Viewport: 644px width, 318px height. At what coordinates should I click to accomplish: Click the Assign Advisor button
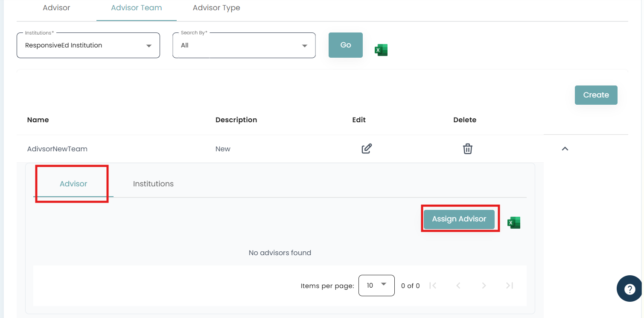coord(459,219)
